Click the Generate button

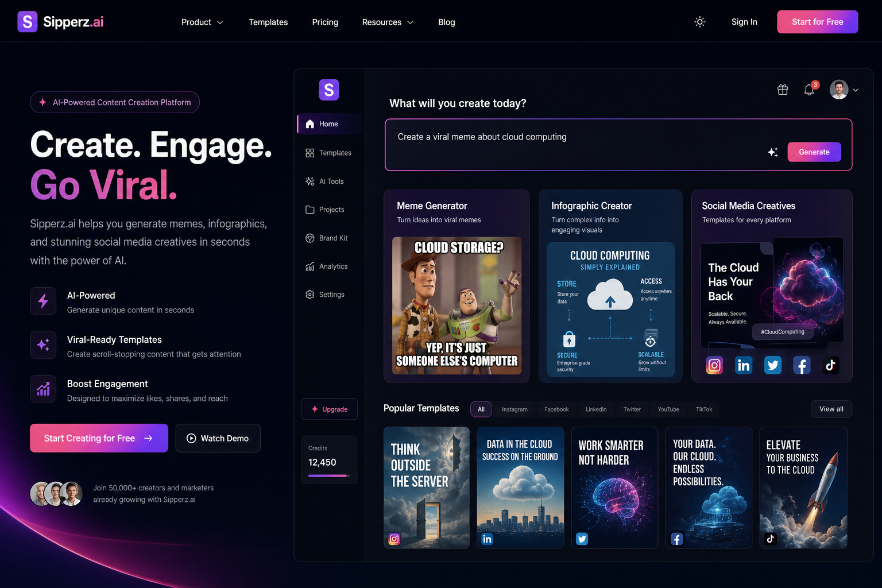(x=814, y=152)
